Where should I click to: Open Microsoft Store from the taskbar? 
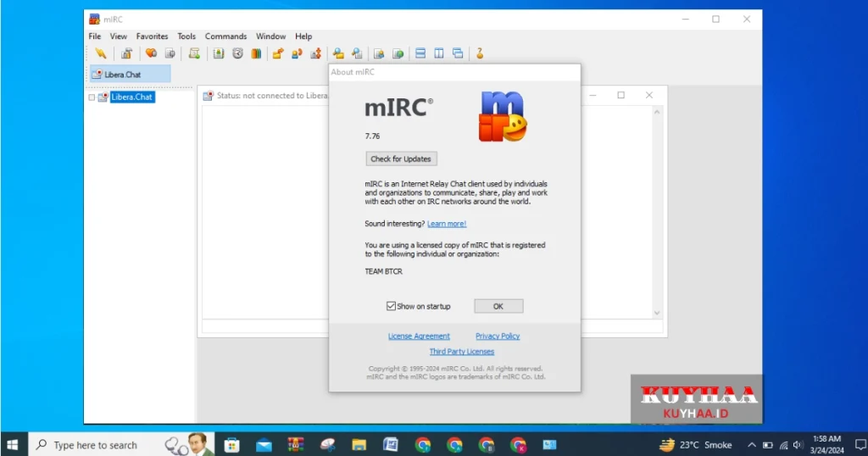click(x=231, y=444)
